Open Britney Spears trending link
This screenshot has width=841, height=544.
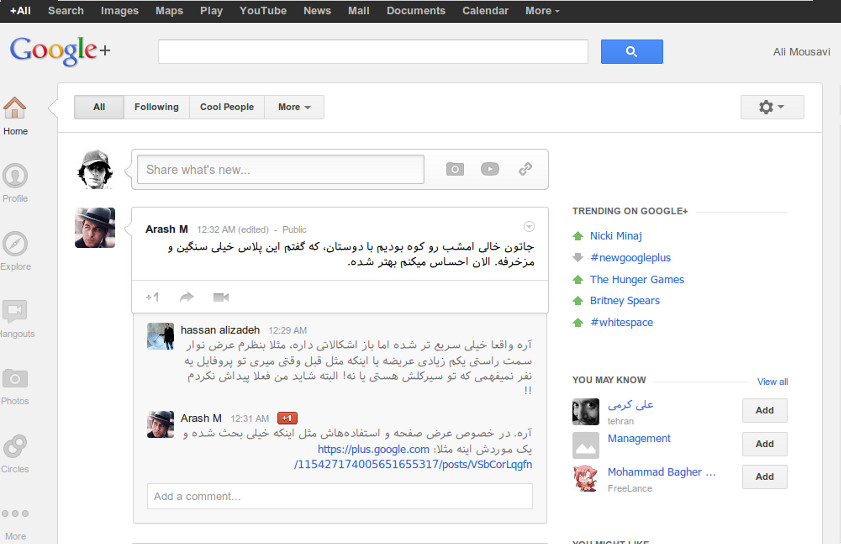tap(625, 300)
